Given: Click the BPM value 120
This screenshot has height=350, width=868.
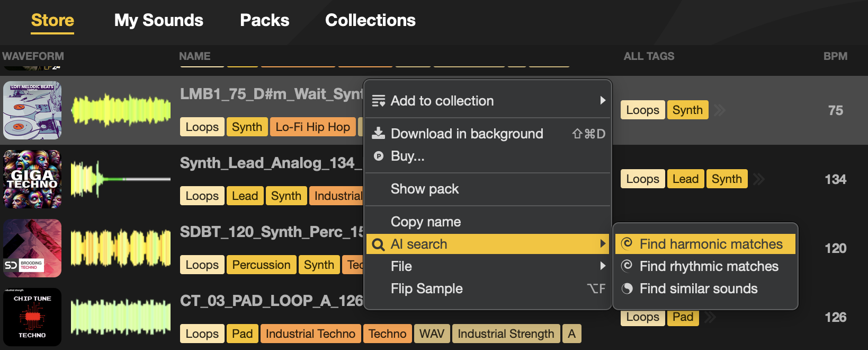Looking at the screenshot, I should coord(835,248).
